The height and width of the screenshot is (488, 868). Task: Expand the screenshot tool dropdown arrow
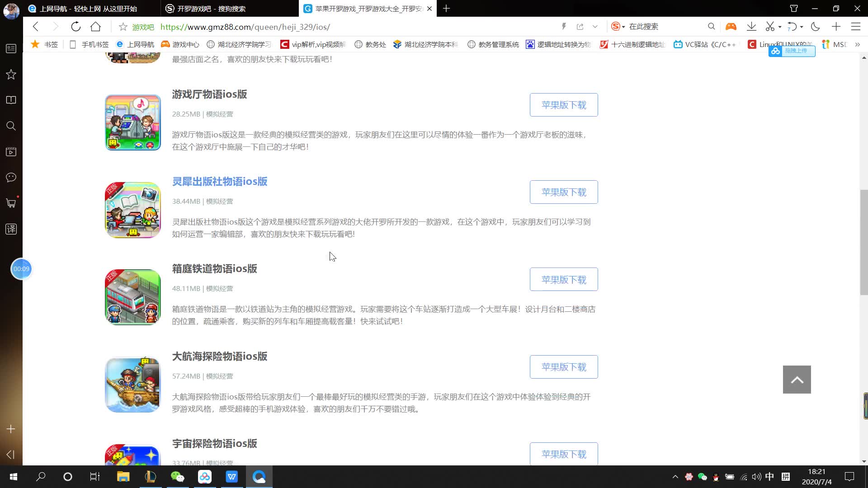780,27
